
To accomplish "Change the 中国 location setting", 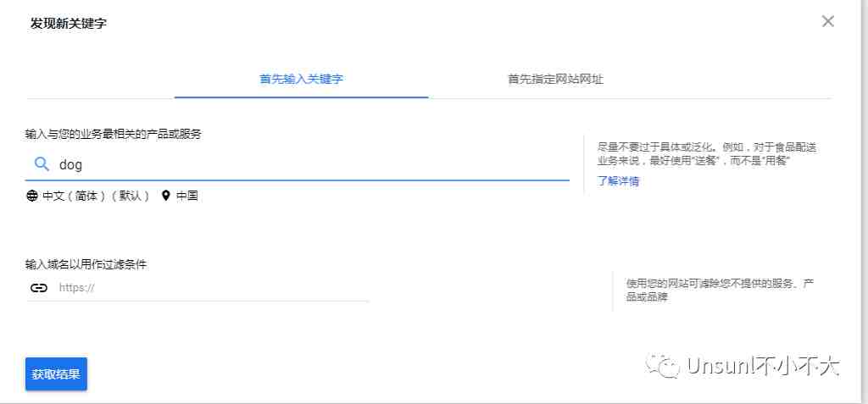I will [x=187, y=196].
